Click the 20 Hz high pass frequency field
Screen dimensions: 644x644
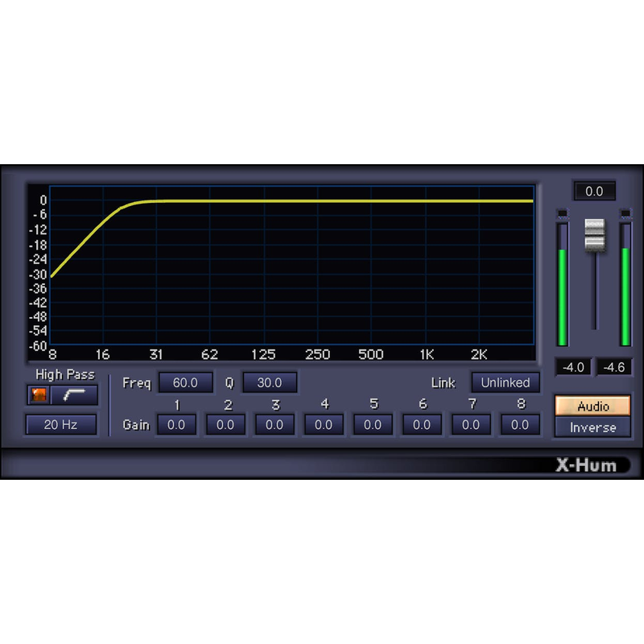(x=61, y=424)
